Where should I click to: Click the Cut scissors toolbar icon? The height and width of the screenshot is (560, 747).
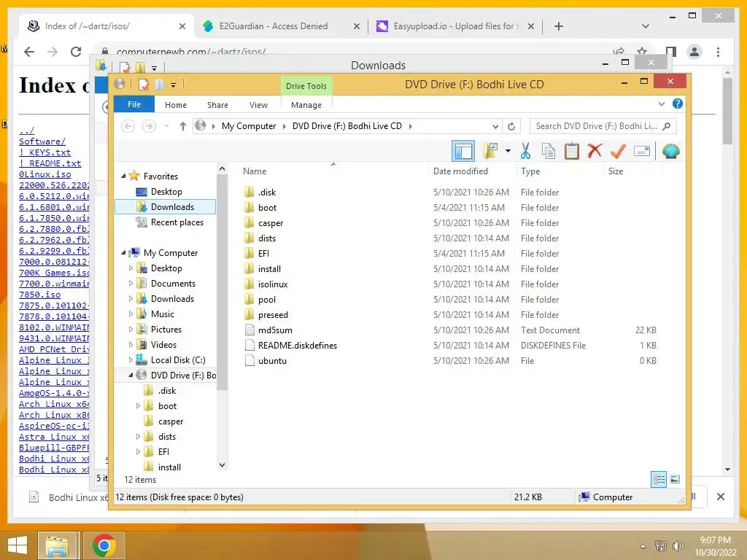525,151
